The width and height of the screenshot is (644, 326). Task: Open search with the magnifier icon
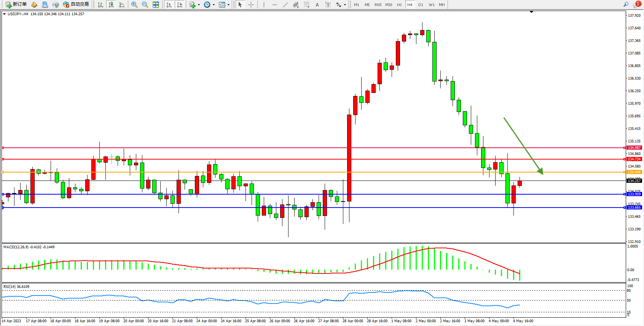[626, 5]
